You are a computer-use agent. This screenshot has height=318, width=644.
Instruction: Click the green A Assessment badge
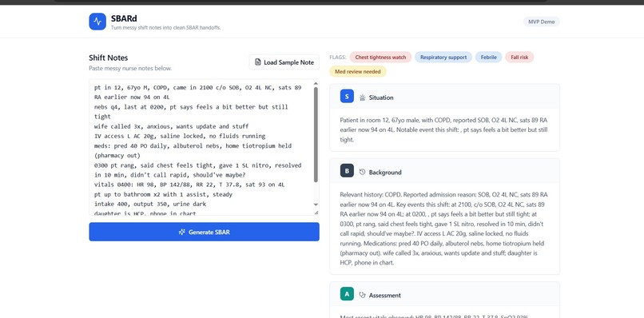[347, 294]
